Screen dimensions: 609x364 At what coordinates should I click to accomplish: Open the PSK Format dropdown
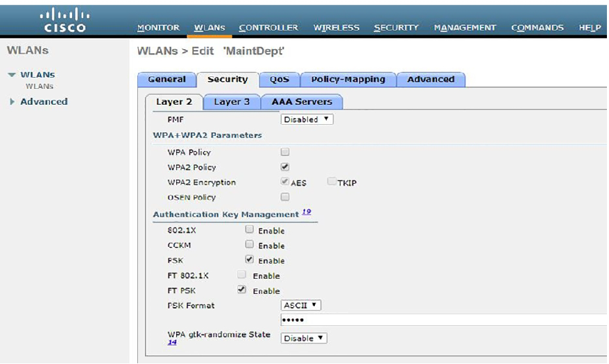(x=300, y=305)
